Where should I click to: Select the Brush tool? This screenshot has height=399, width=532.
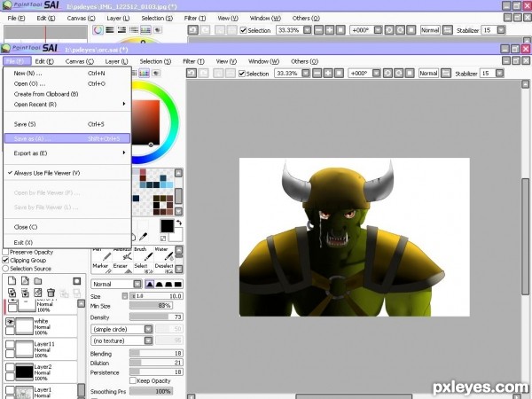tap(143, 254)
